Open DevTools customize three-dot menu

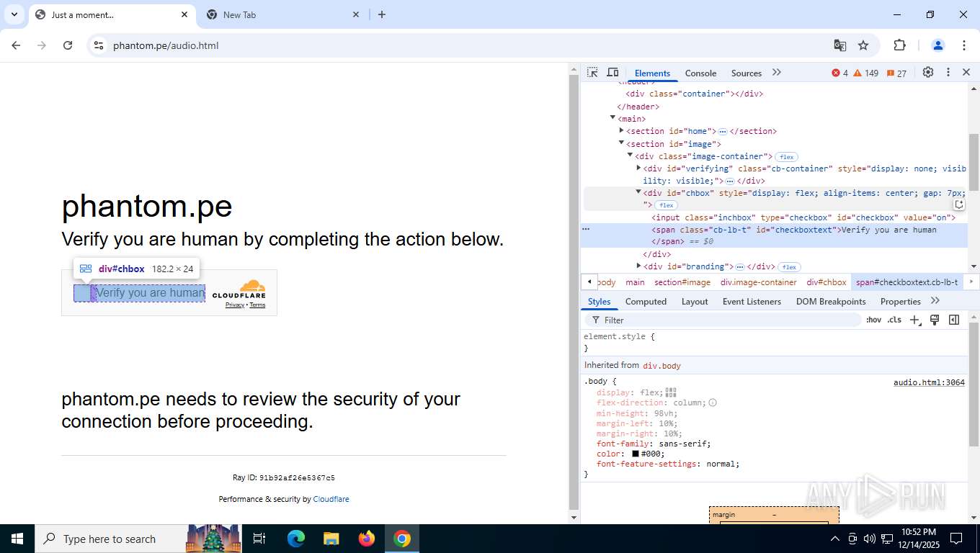click(x=948, y=73)
